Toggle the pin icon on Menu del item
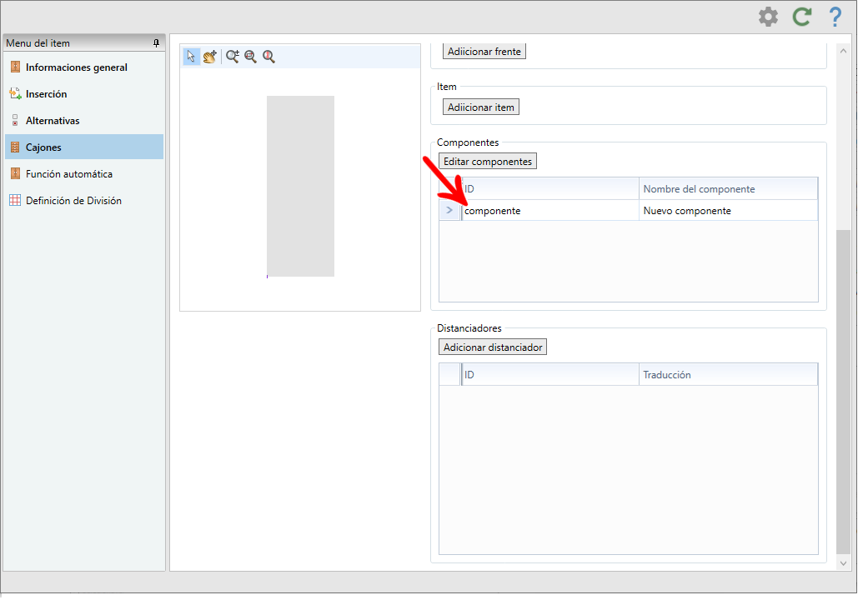The width and height of the screenshot is (868, 605). (x=156, y=43)
